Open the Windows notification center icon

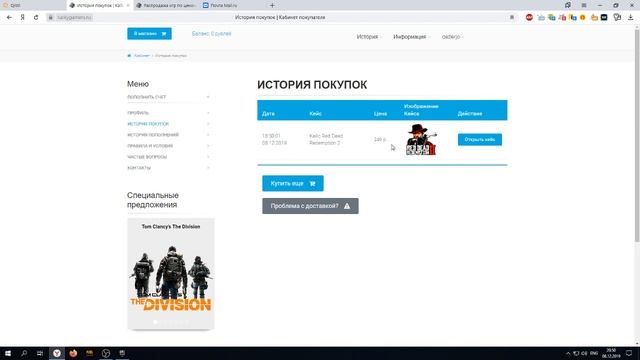(629, 353)
